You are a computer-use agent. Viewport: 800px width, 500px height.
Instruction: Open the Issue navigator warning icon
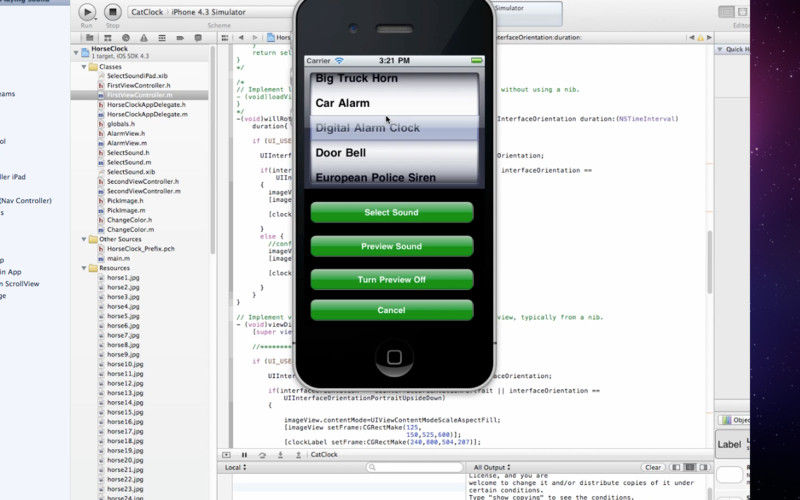point(144,38)
